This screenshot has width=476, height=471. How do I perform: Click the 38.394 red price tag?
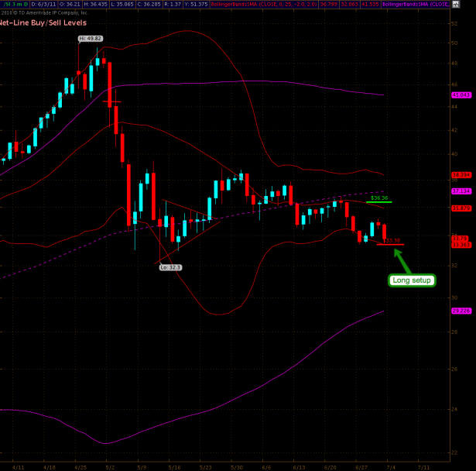click(x=461, y=175)
